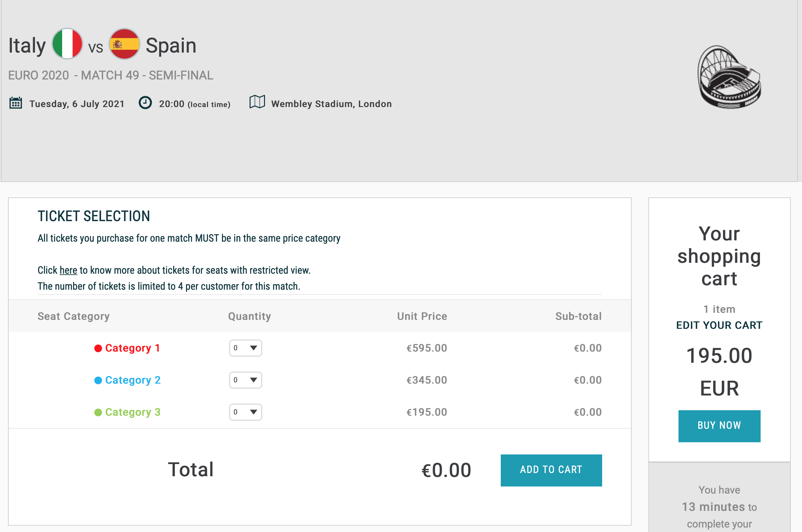Click the ADD TO CART button
Screen dimensions: 802x532
[x=551, y=470]
